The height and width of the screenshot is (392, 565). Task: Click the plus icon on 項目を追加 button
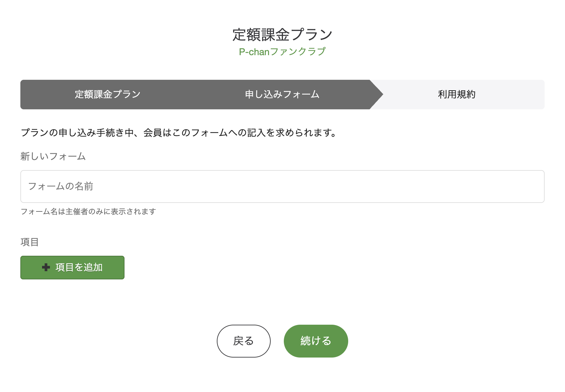pos(46,267)
